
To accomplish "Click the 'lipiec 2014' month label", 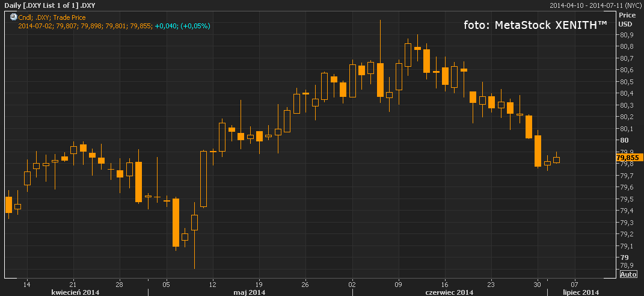I will point(581,292).
